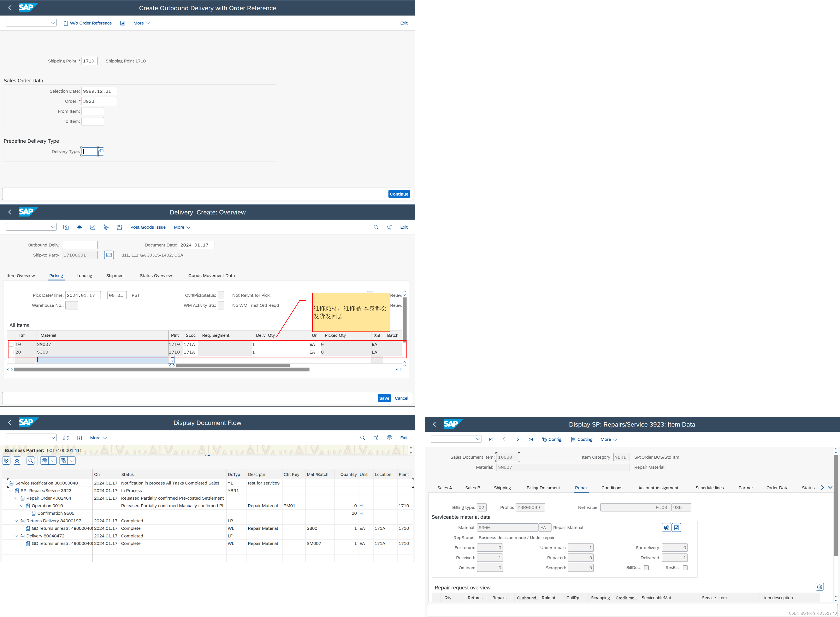
Task: Click the Ship-to Party address card icon
Action: click(x=109, y=255)
